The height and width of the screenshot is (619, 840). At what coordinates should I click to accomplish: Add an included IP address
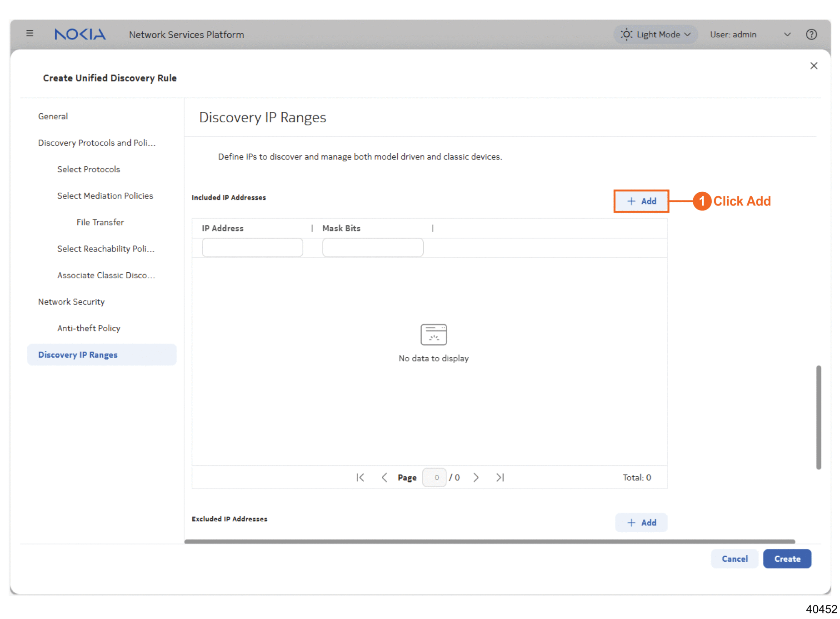(x=641, y=201)
